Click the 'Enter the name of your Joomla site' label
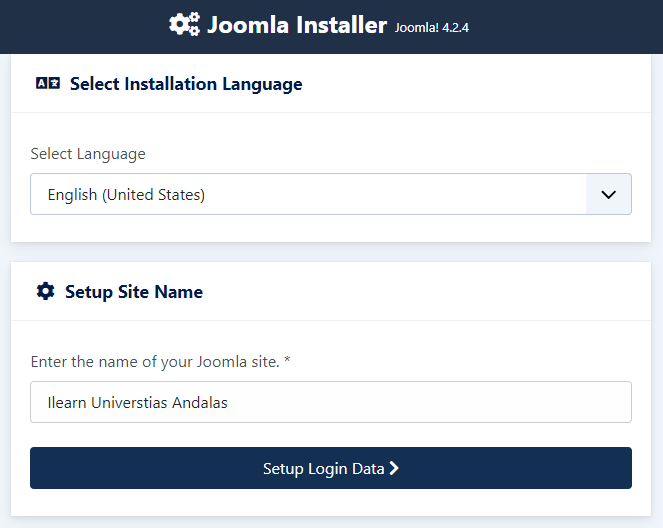663x528 pixels. (x=155, y=362)
